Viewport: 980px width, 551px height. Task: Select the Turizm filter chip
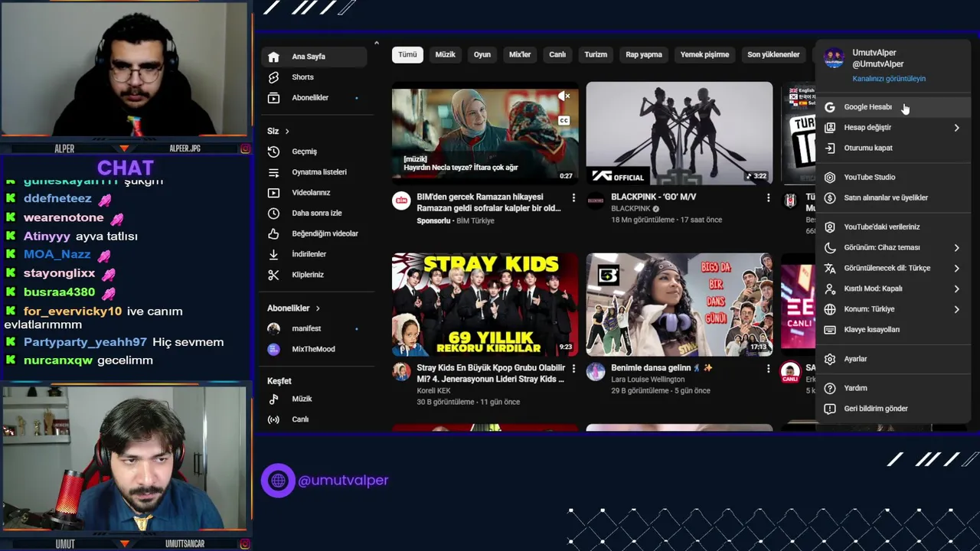(x=596, y=54)
